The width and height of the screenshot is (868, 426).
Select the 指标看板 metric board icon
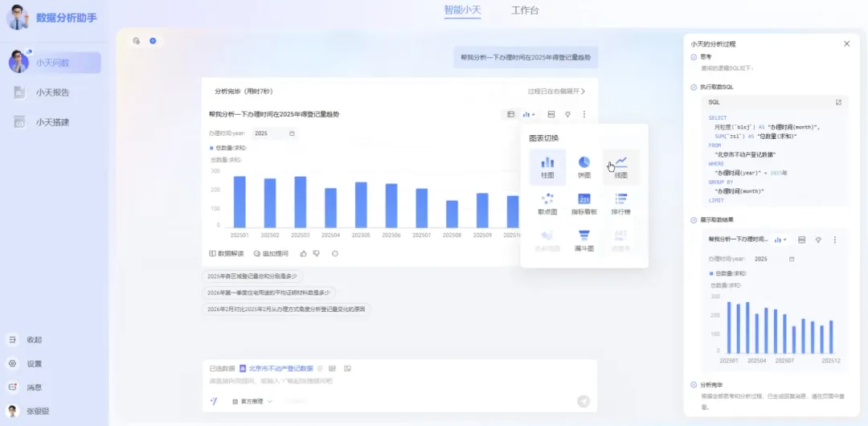coord(584,203)
